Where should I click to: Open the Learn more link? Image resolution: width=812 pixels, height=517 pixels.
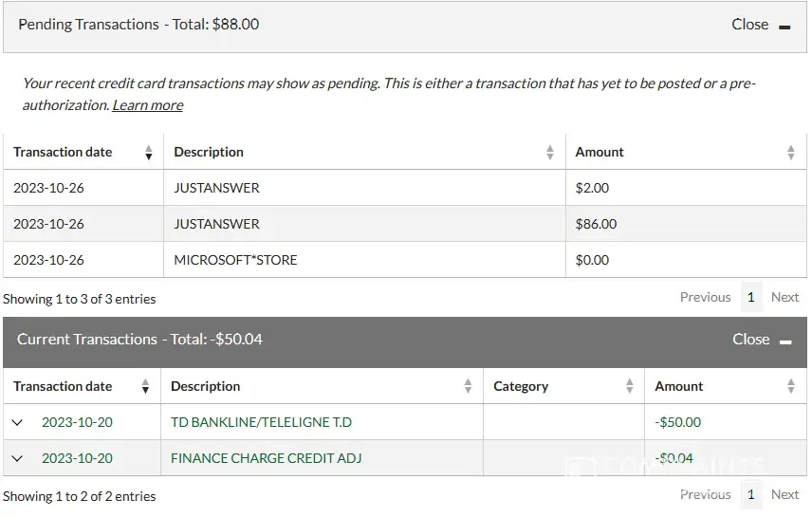click(147, 105)
